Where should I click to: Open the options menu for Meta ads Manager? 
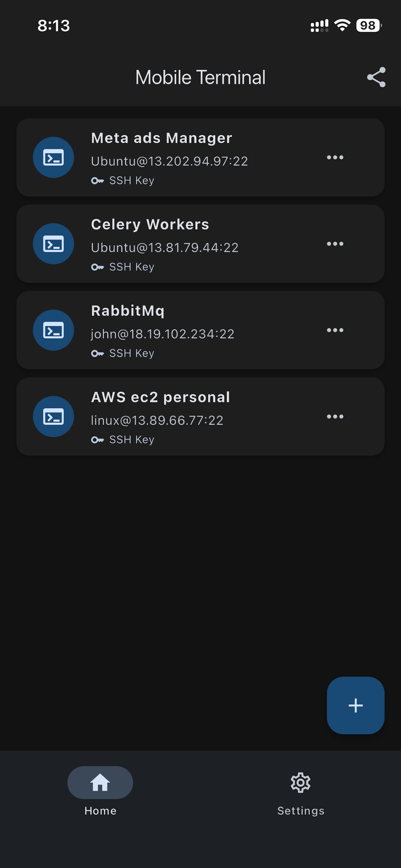pos(335,157)
